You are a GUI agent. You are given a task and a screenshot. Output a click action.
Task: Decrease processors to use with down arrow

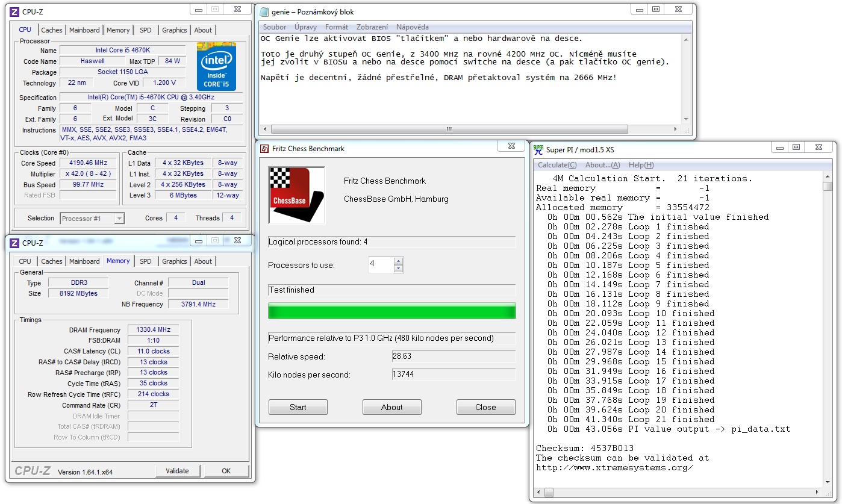coord(398,269)
